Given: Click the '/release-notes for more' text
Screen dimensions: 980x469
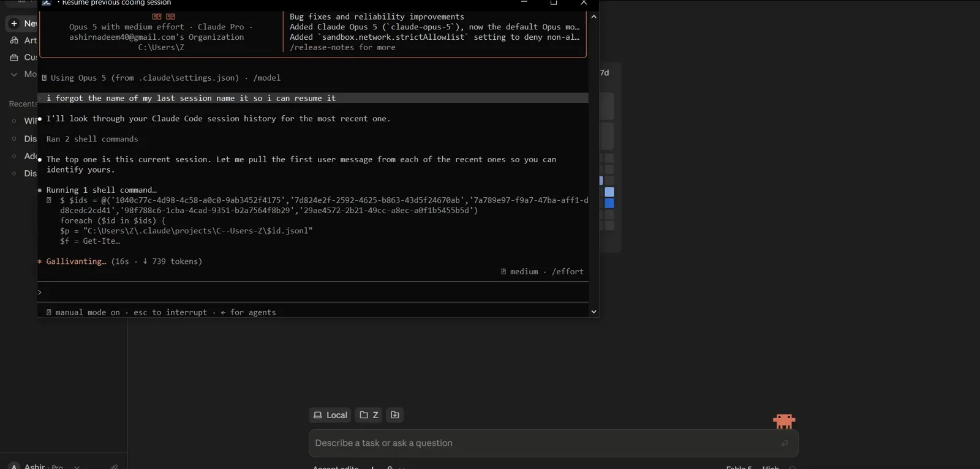Looking at the screenshot, I should coord(342,47).
